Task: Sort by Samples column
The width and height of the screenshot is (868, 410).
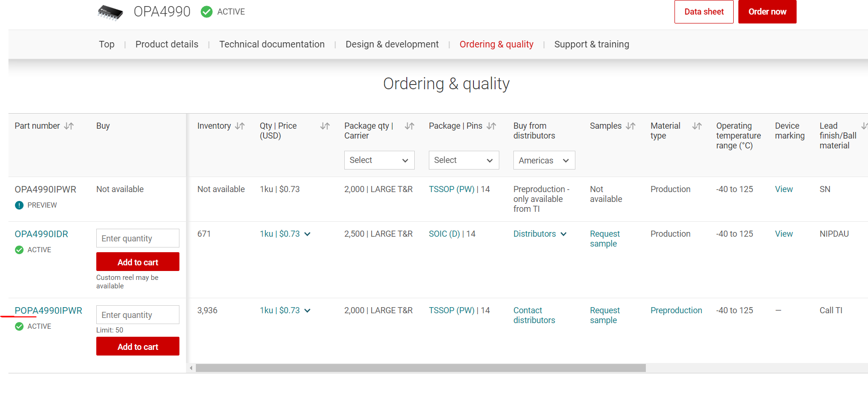Action: (x=631, y=126)
